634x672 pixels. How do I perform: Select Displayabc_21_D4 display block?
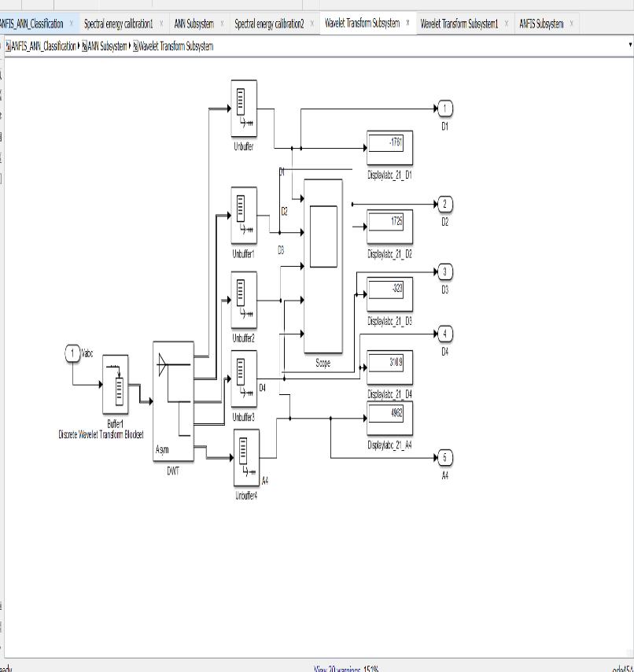(390, 367)
